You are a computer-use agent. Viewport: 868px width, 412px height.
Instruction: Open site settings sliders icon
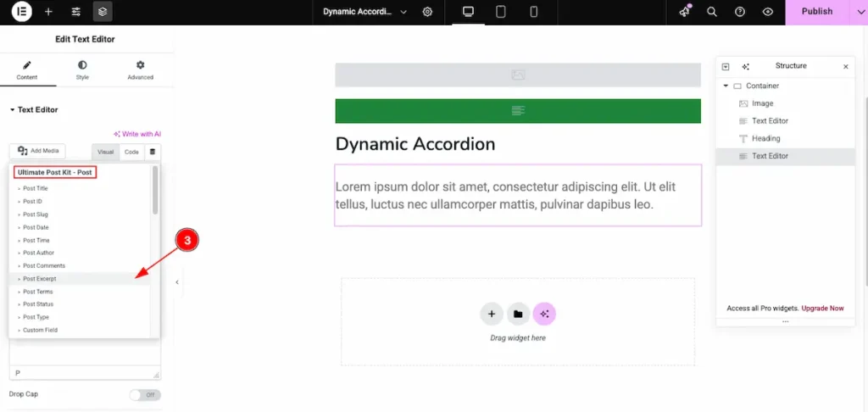click(x=75, y=12)
